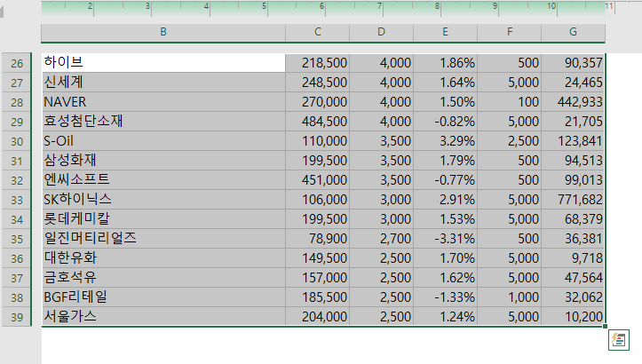
Task: Select row 30 header
Action: pyautogui.click(x=16, y=141)
